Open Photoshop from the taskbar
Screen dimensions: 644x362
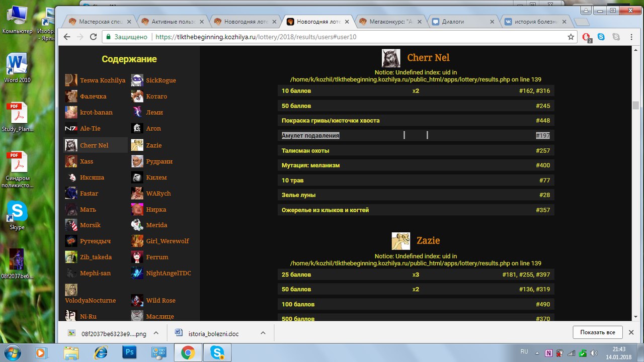(129, 352)
